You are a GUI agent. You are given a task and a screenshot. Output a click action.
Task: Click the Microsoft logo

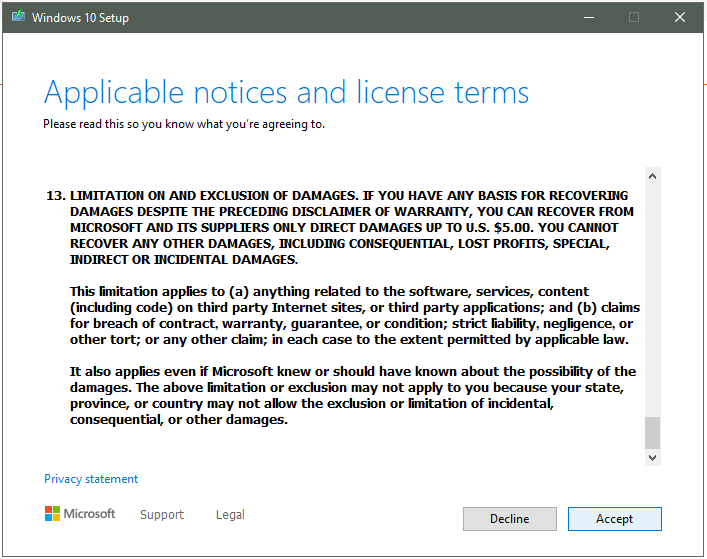coord(80,513)
